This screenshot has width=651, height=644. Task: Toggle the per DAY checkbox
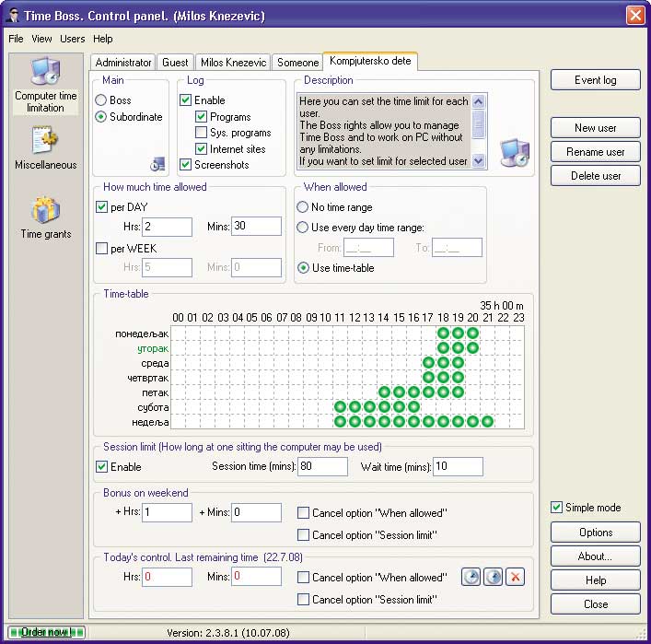tap(101, 207)
